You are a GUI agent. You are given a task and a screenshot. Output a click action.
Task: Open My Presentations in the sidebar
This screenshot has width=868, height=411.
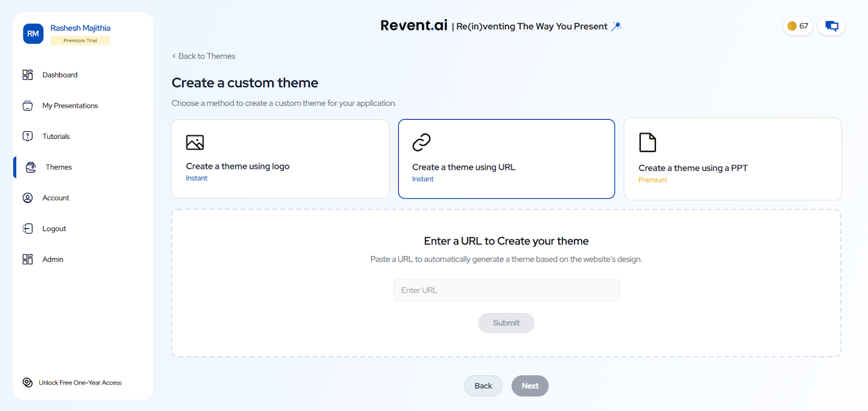coord(70,105)
